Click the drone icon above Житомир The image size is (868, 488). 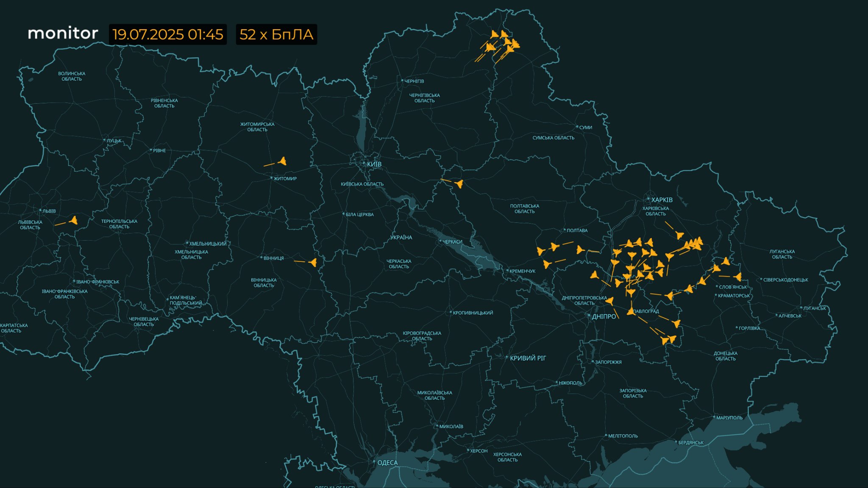[282, 161]
